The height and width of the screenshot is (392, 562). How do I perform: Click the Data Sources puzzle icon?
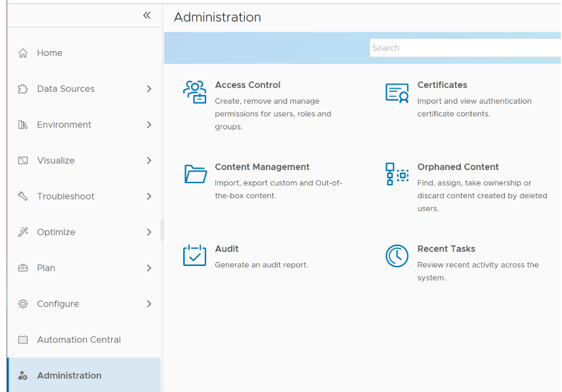pos(23,89)
